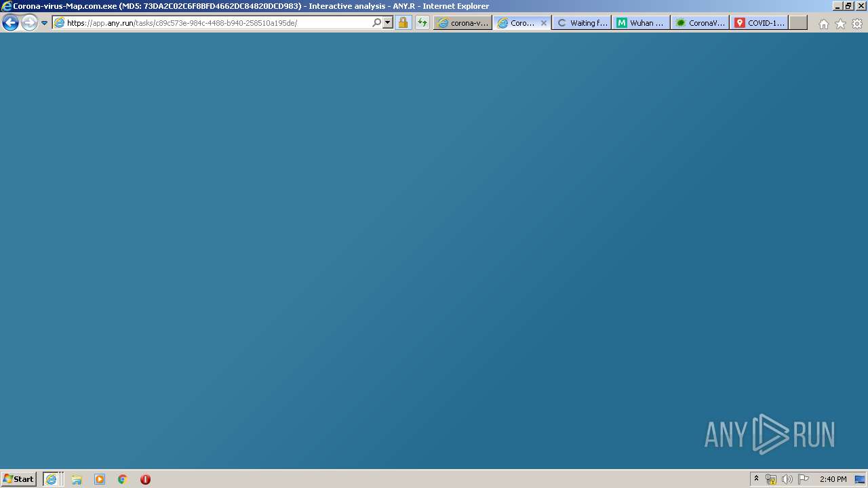Click the browser Forward arrow

[29, 23]
